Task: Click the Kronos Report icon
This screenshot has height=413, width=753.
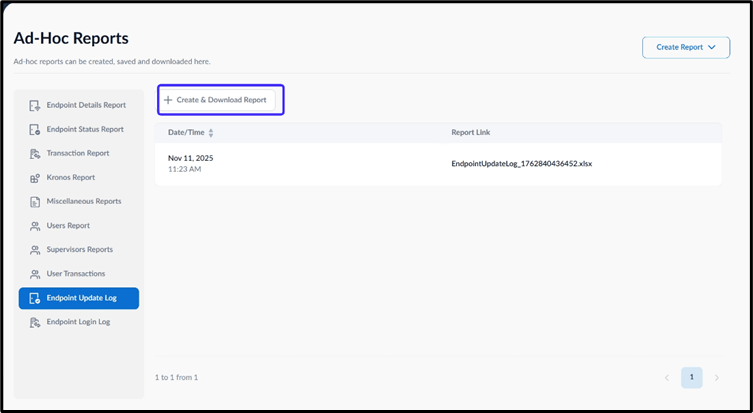Action: click(x=35, y=178)
